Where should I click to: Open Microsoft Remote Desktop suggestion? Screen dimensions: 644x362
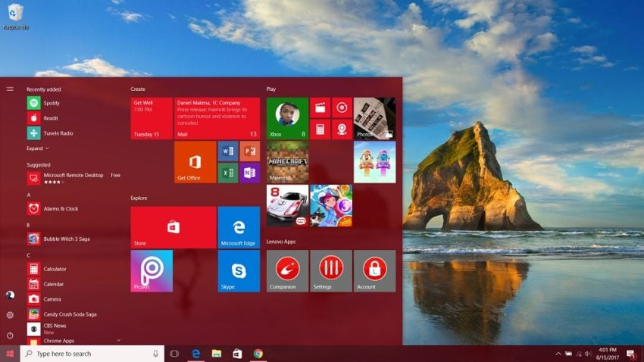74,178
